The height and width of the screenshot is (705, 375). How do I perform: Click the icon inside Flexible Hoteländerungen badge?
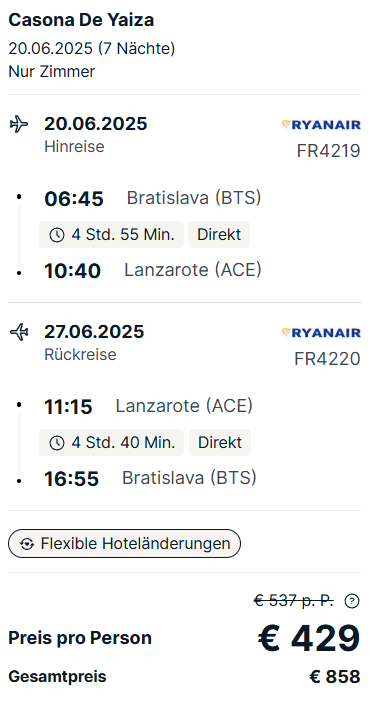pyautogui.click(x=27, y=544)
